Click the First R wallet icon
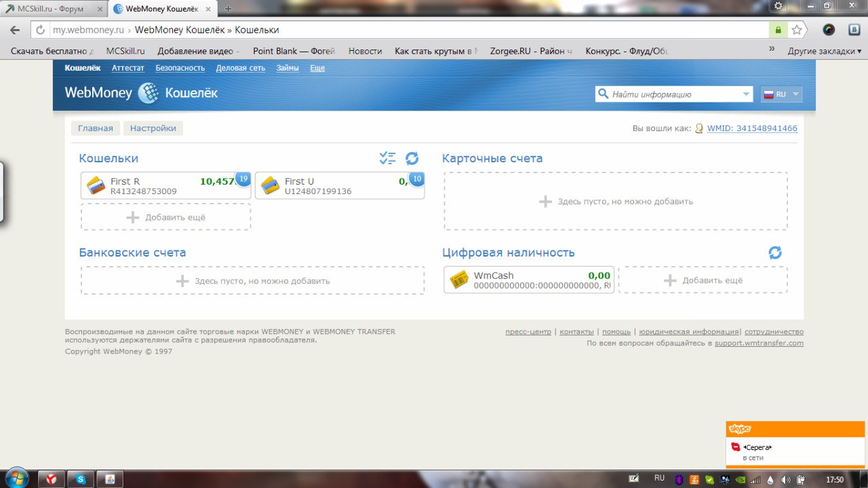Viewport: 868px width, 488px height. [x=97, y=185]
